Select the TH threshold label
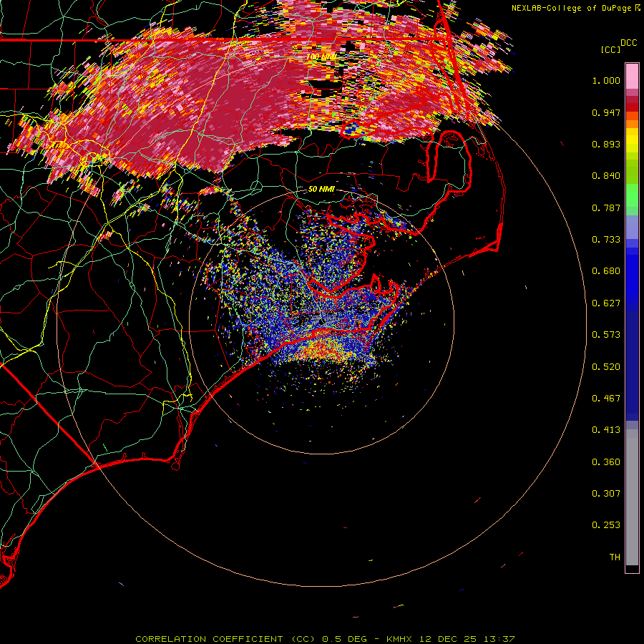644x644 pixels. point(615,557)
